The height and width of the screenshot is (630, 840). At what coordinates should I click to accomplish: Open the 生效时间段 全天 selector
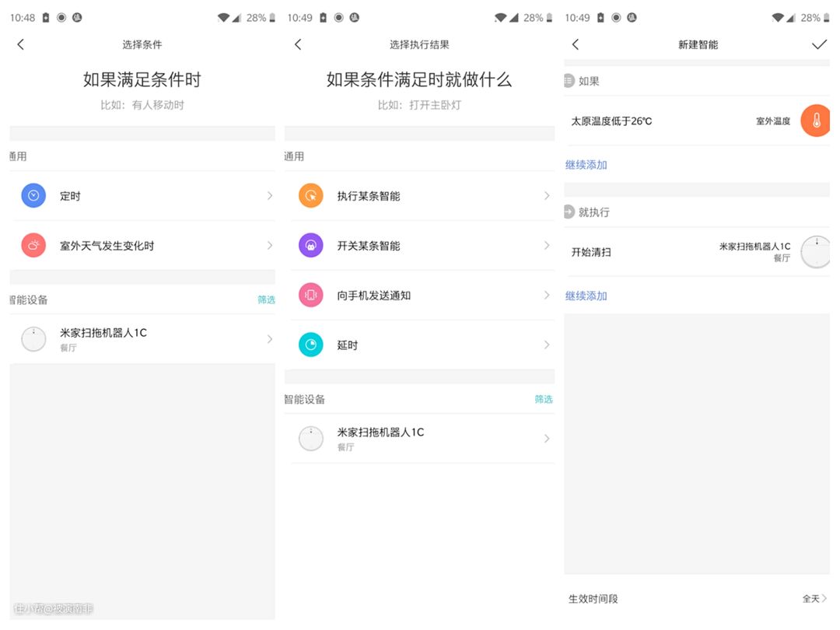814,599
